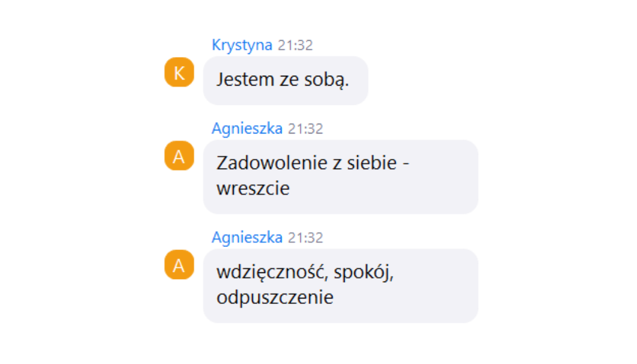Click the word "Jestem" in Krystyna's message
The width and height of the screenshot is (637, 364).
coord(245,79)
